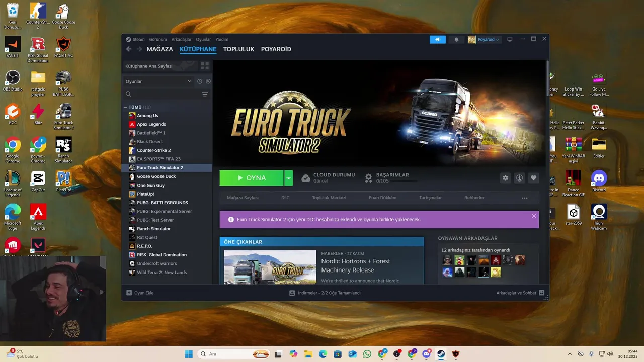This screenshot has height=362, width=644.
Task: Open PlateUp! desktop shortcut
Action: (63, 181)
